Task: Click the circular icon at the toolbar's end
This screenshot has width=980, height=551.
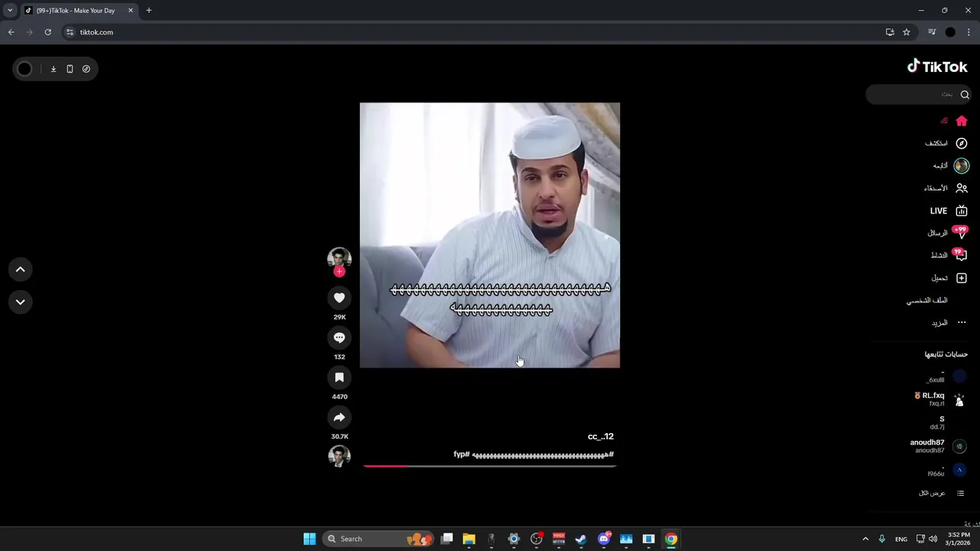Action: [86, 69]
